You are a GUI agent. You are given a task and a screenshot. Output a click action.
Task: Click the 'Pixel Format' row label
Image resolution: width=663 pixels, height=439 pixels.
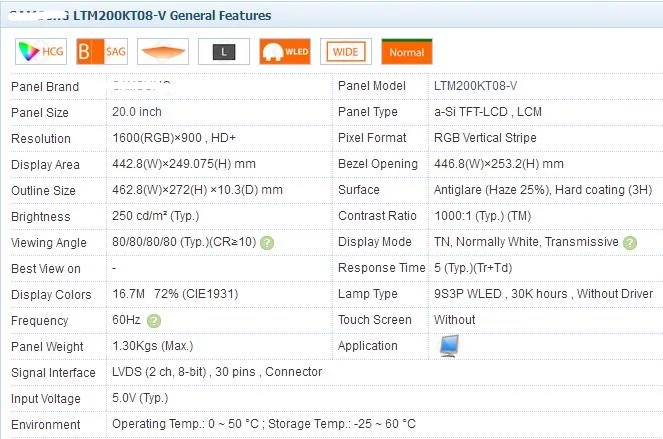tap(372, 138)
